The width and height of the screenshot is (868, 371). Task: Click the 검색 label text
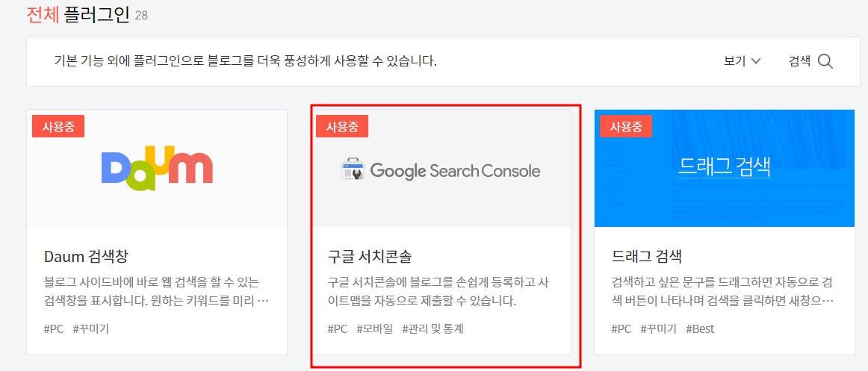click(x=800, y=61)
